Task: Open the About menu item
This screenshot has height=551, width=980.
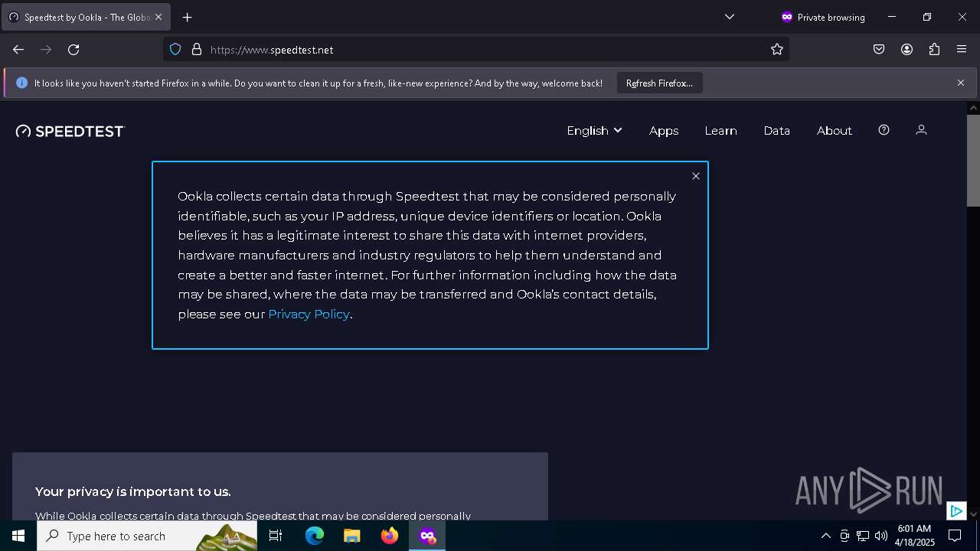Action: pos(834,131)
